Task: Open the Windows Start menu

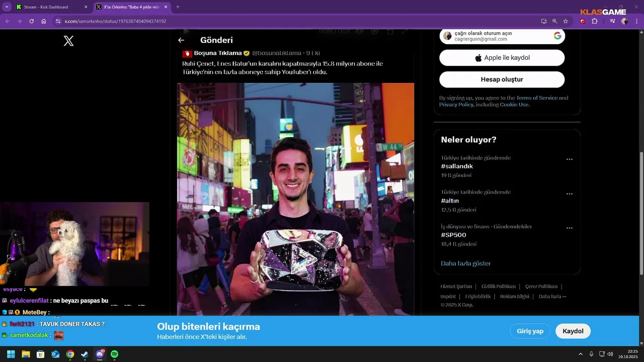Action: click(x=11, y=354)
